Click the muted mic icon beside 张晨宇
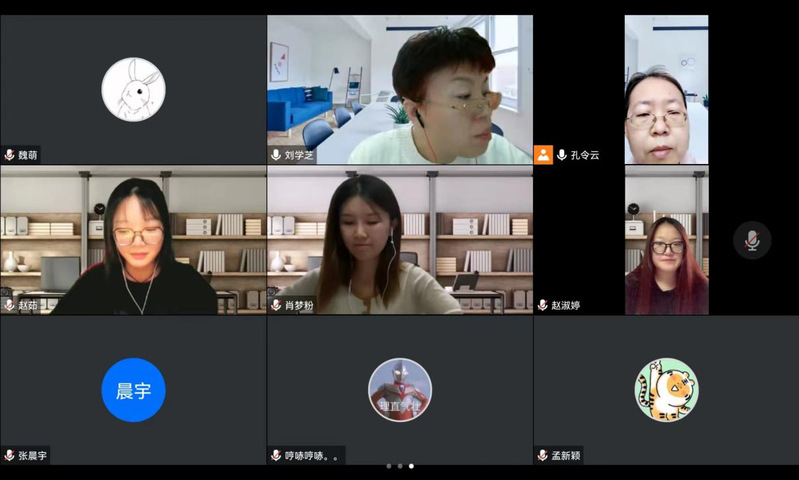The height and width of the screenshot is (480, 799). [x=9, y=455]
